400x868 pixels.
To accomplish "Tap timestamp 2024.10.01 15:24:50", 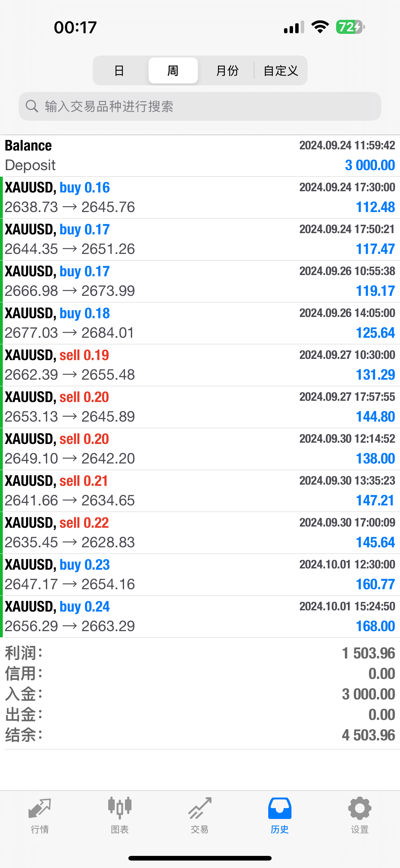I will 347,606.
